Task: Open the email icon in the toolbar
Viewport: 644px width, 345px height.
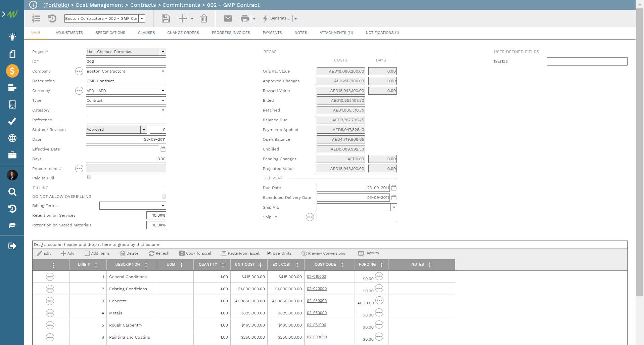Action: pyautogui.click(x=228, y=18)
